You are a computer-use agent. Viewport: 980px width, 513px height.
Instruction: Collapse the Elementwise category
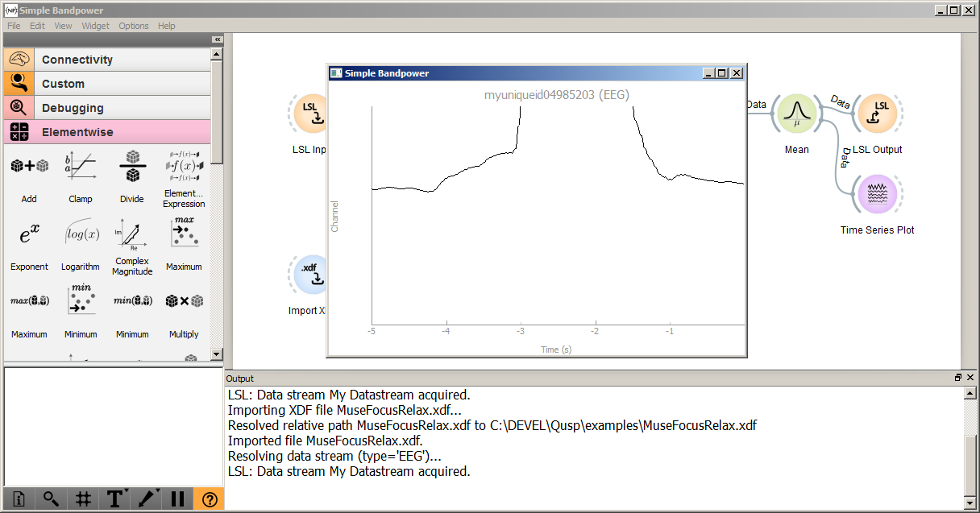tap(107, 132)
